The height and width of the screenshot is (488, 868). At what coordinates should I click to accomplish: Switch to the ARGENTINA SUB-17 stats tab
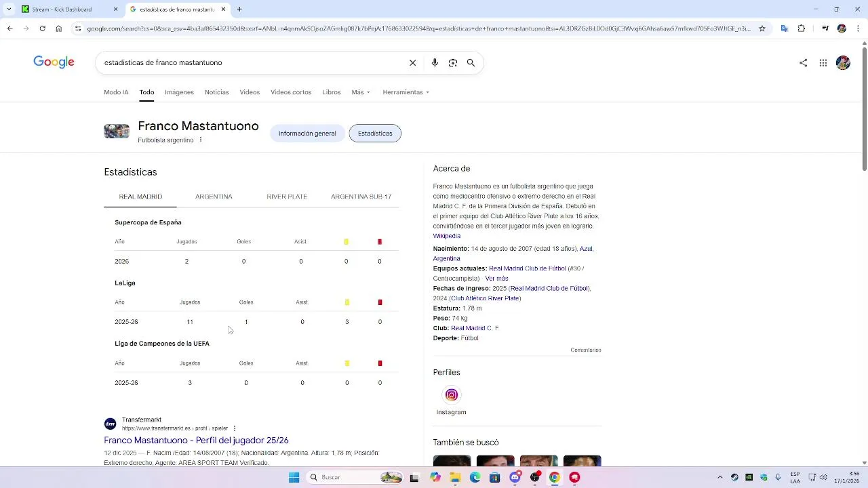(x=361, y=197)
